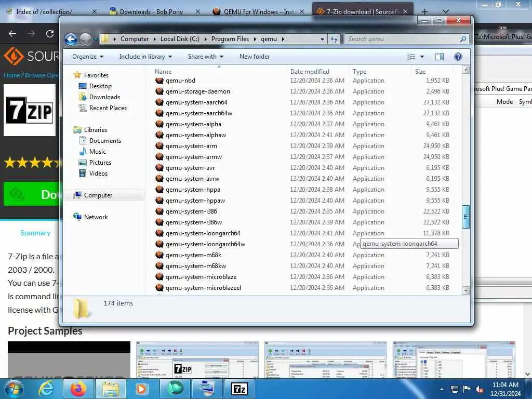Select the 7-Zip download SourceForge tab
Screen dimensions: 532x399
362,12
